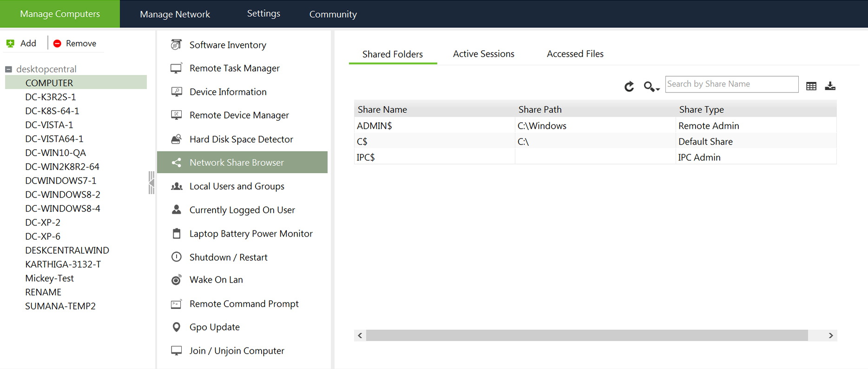
Task: Click the Add computer button
Action: point(21,43)
